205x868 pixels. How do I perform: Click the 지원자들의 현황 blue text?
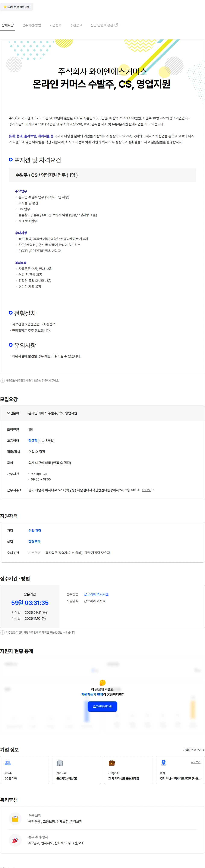pyautogui.click(x=92, y=694)
